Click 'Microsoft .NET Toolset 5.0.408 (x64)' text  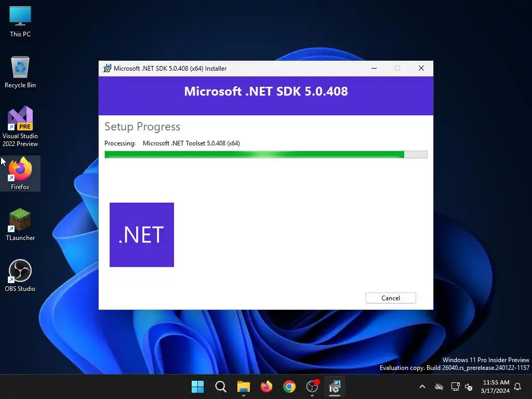(x=191, y=143)
